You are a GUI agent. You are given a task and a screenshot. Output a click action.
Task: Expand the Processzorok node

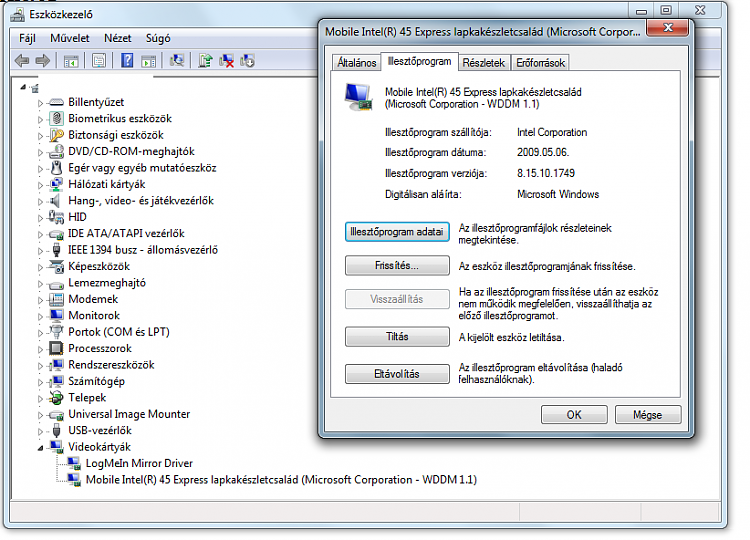pyautogui.click(x=41, y=349)
